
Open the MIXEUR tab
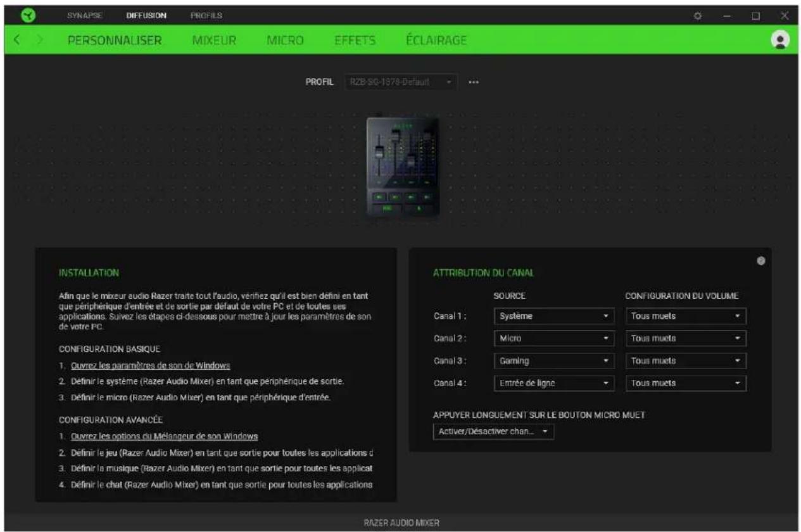coord(214,41)
